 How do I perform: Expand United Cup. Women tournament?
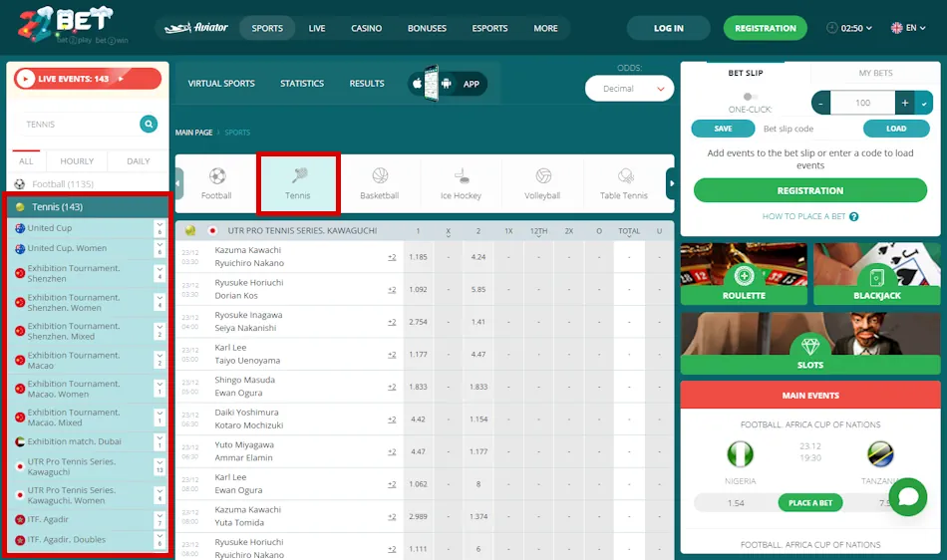tap(159, 248)
